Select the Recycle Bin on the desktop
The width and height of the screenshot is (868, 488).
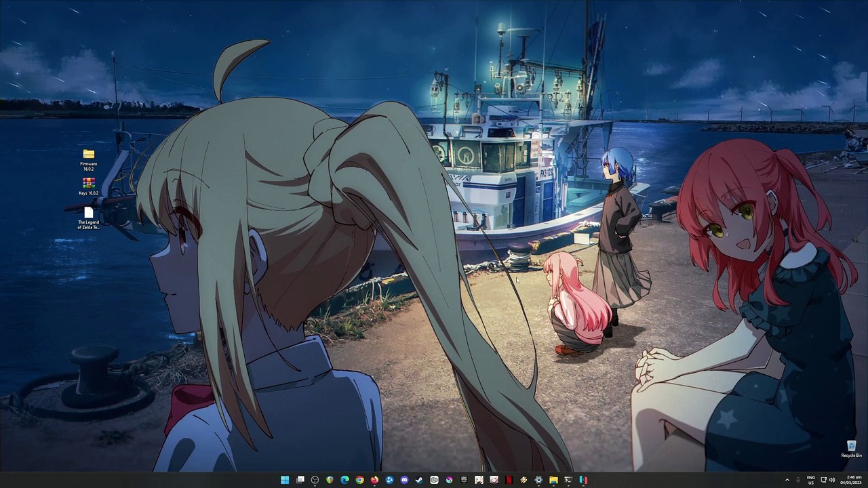851,449
